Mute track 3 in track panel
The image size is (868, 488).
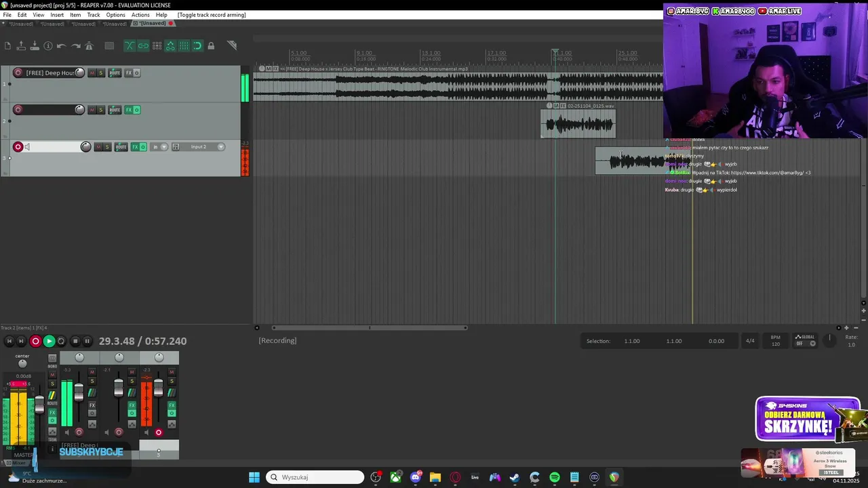pyautogui.click(x=98, y=147)
